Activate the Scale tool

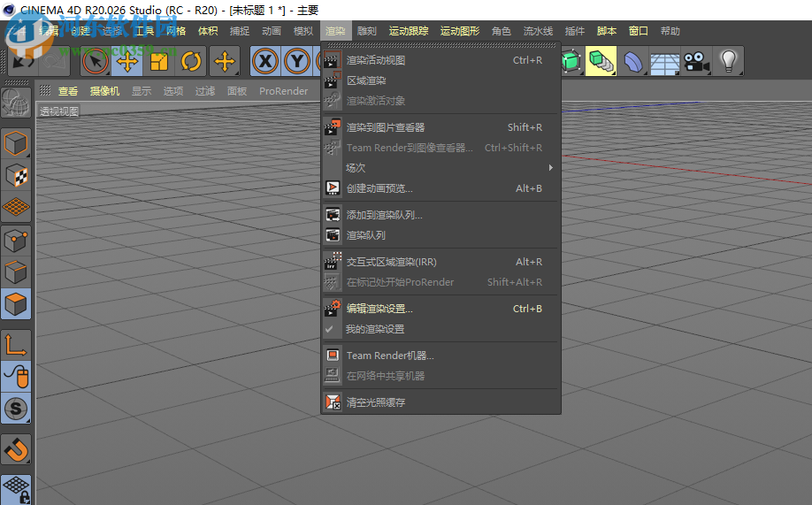159,62
